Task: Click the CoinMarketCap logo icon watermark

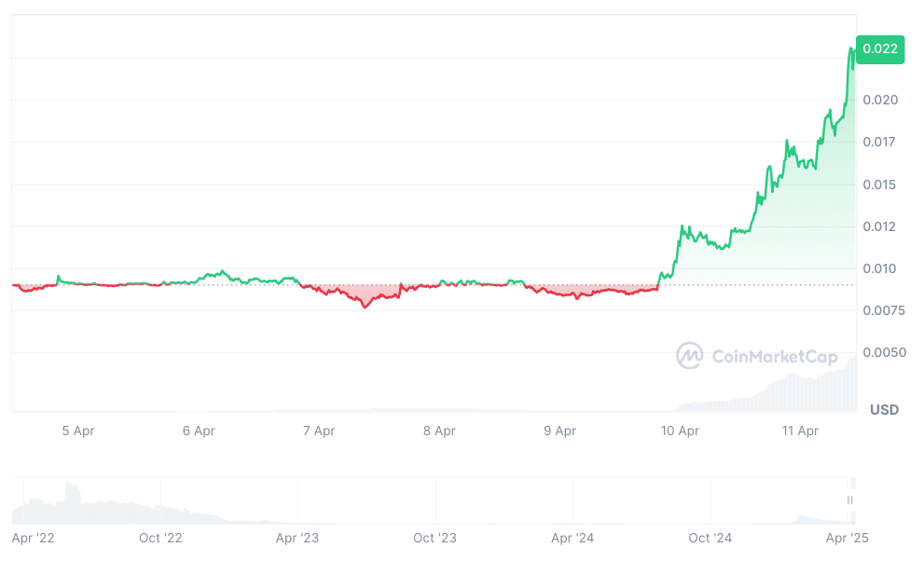Action: click(x=690, y=355)
